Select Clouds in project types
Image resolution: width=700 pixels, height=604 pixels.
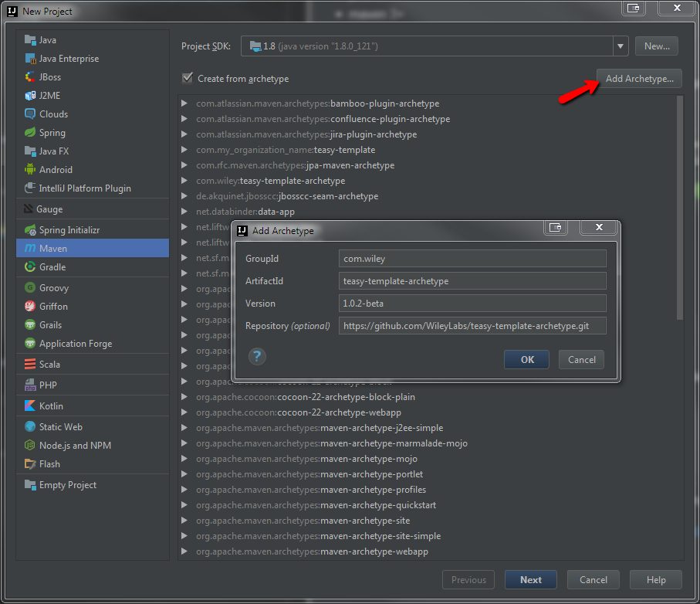click(x=93, y=114)
